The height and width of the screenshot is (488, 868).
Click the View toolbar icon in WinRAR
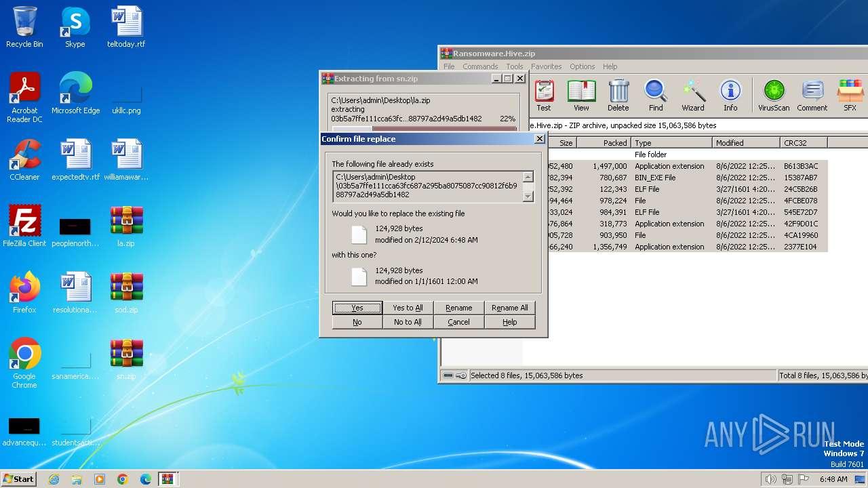[x=581, y=96]
